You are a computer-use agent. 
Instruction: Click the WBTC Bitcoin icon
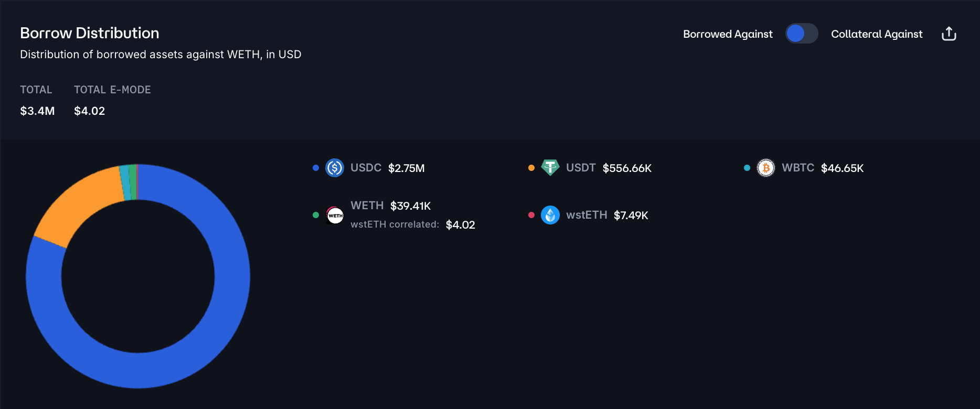click(x=765, y=168)
